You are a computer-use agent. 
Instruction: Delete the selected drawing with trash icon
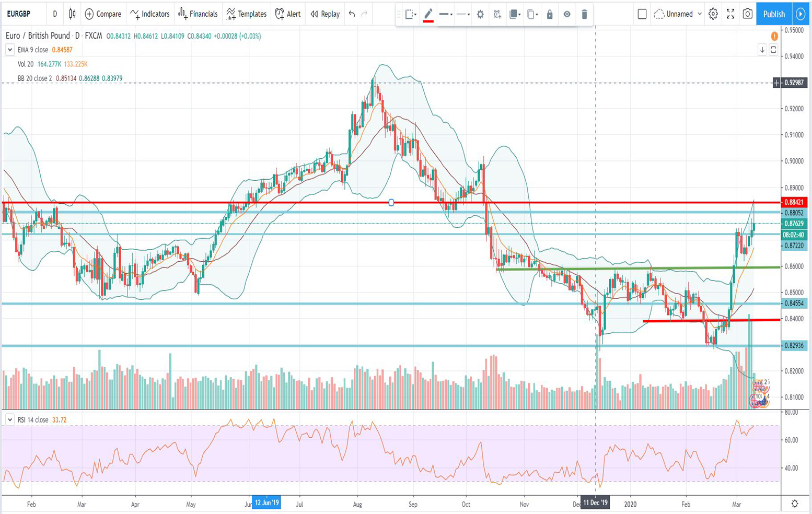(584, 15)
